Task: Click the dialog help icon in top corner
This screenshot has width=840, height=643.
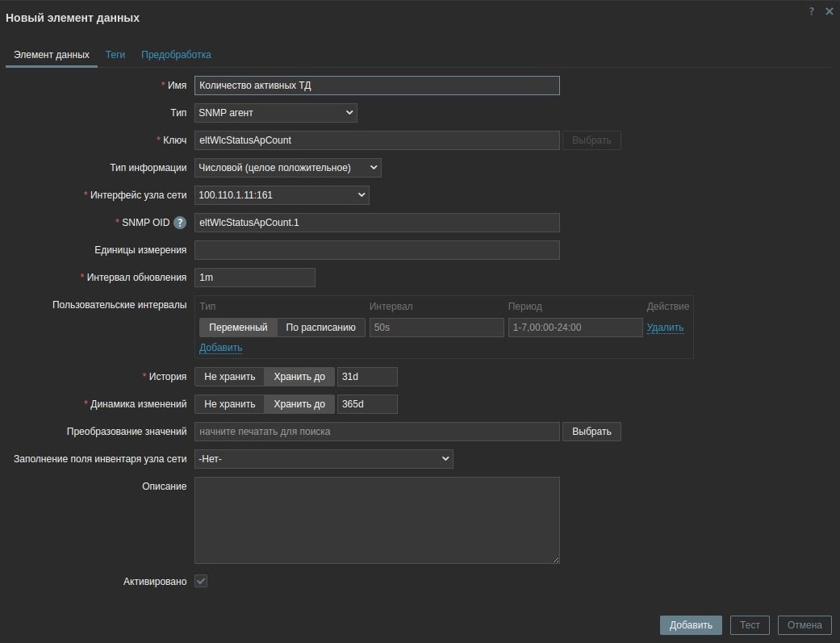Action: (x=812, y=11)
